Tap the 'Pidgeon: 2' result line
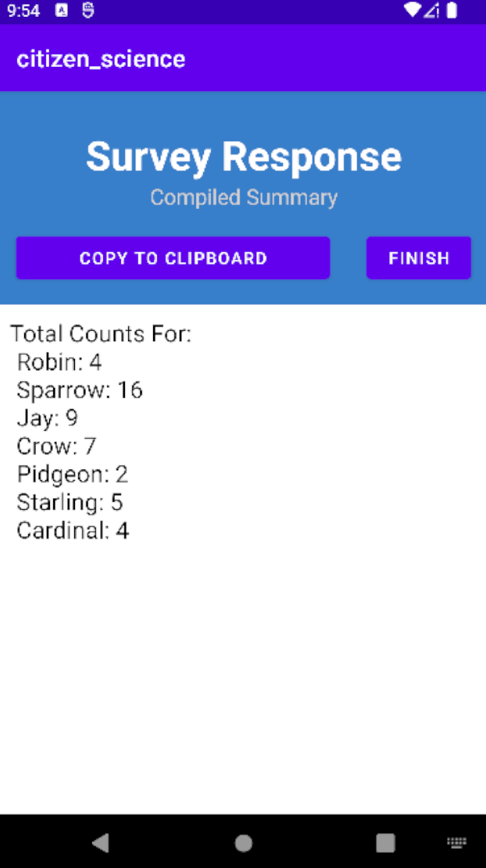486x868 pixels. [73, 474]
